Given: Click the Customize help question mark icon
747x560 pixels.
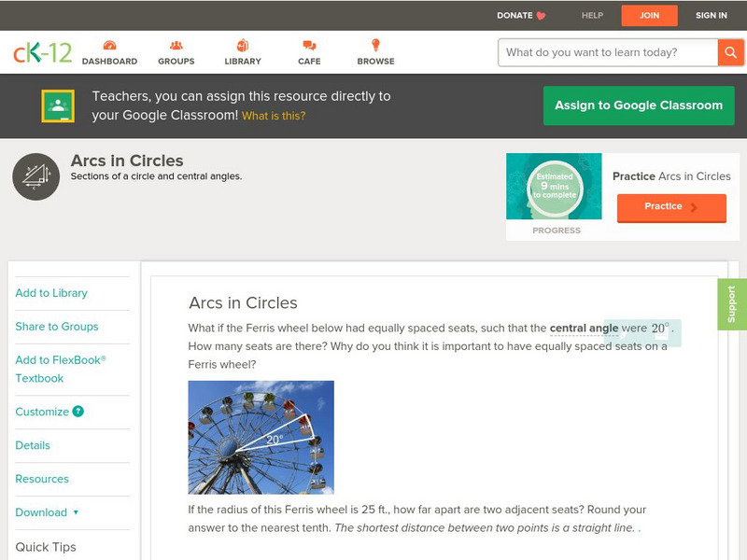Looking at the screenshot, I should [78, 412].
